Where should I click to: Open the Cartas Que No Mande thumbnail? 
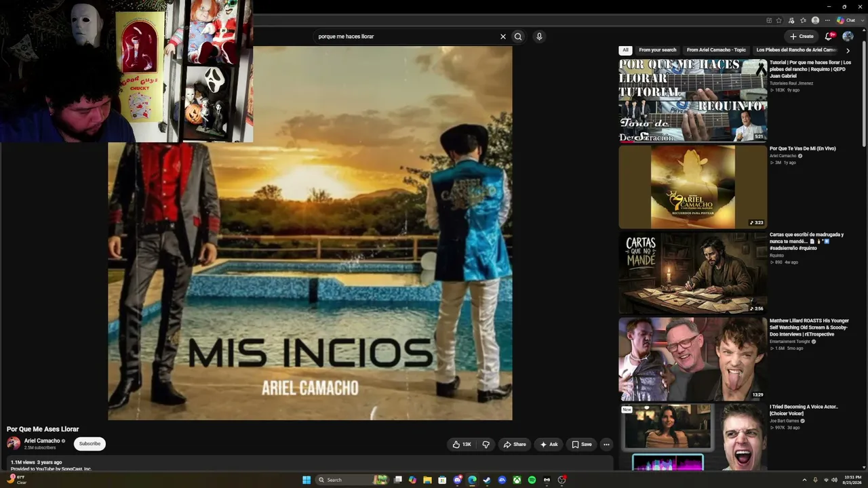tap(692, 273)
